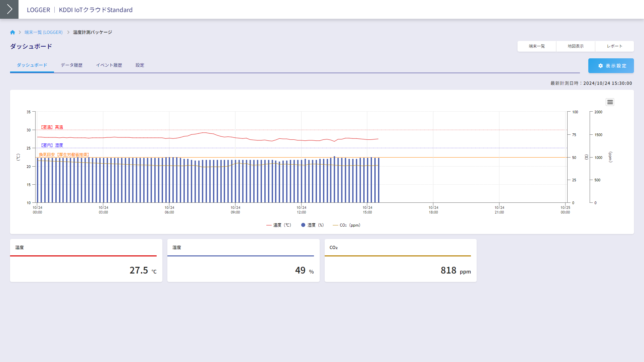Click the 【室温】高温 threshold label on chart
Image resolution: width=644 pixels, height=362 pixels.
pos(52,127)
